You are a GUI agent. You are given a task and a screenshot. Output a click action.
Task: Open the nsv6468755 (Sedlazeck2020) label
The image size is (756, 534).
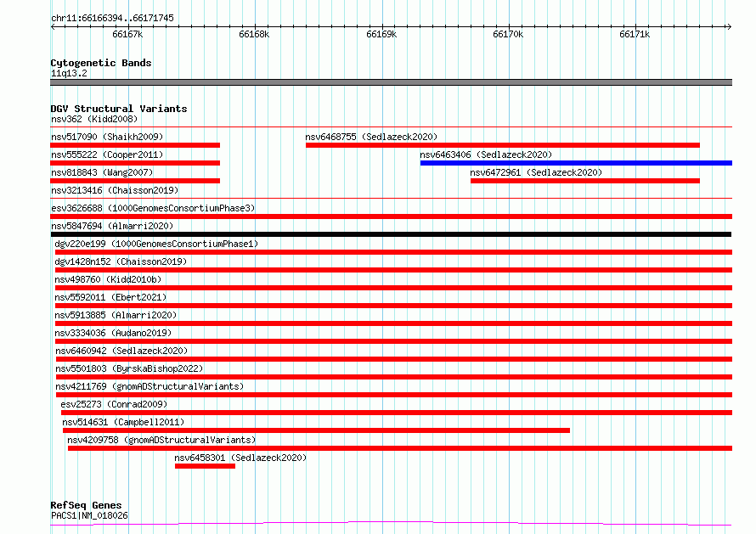[371, 137]
